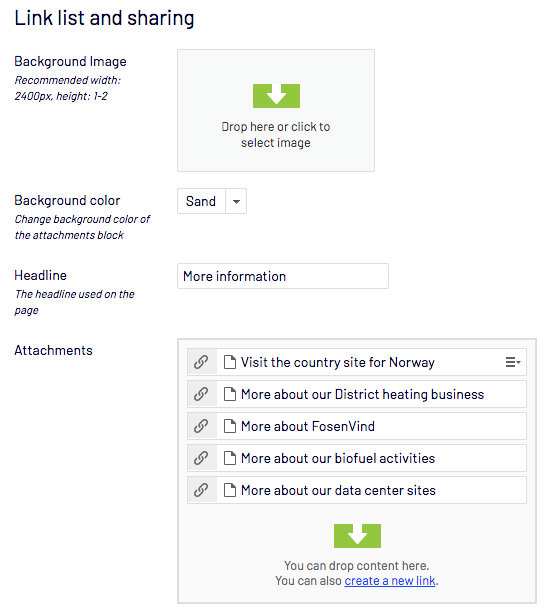This screenshot has height=611, width=545.
Task: Expand the Background color dropdown arrow
Action: click(236, 201)
